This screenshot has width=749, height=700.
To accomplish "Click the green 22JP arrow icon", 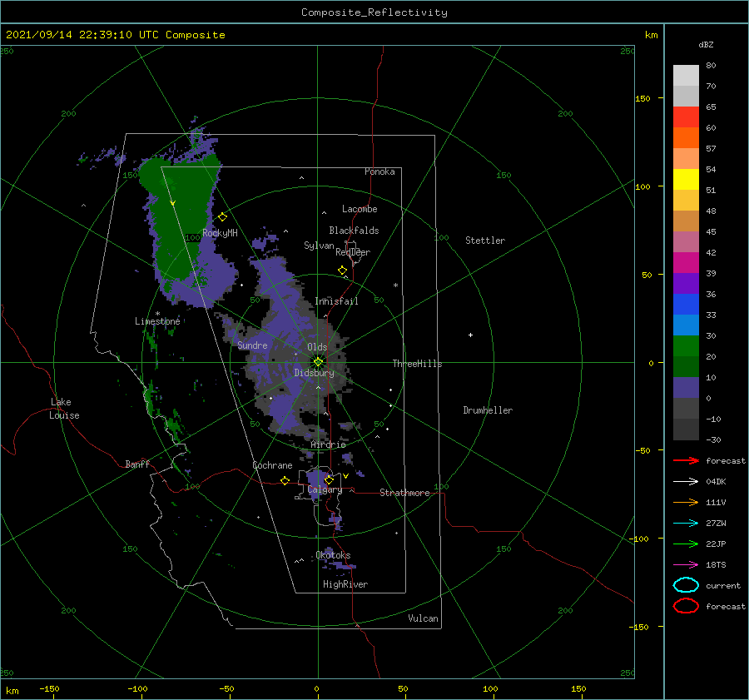I will coord(686,544).
